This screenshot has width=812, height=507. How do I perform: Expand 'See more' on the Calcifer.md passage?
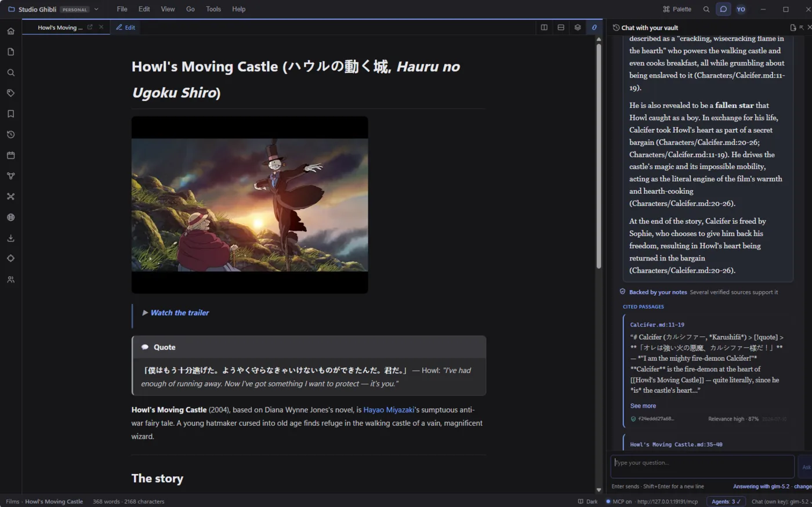pos(643,406)
